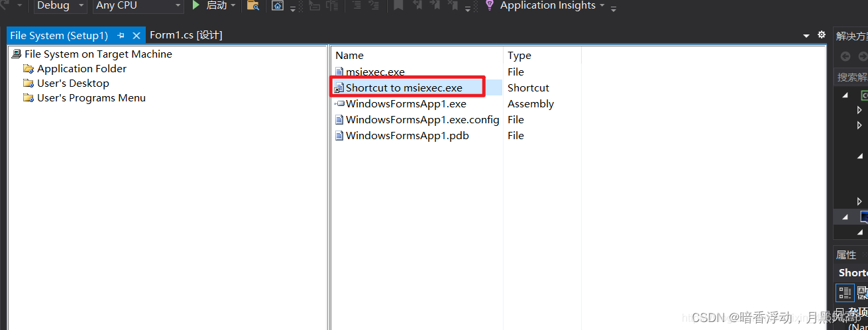
Task: Switch to the Form1.cs design tab
Action: (x=186, y=35)
